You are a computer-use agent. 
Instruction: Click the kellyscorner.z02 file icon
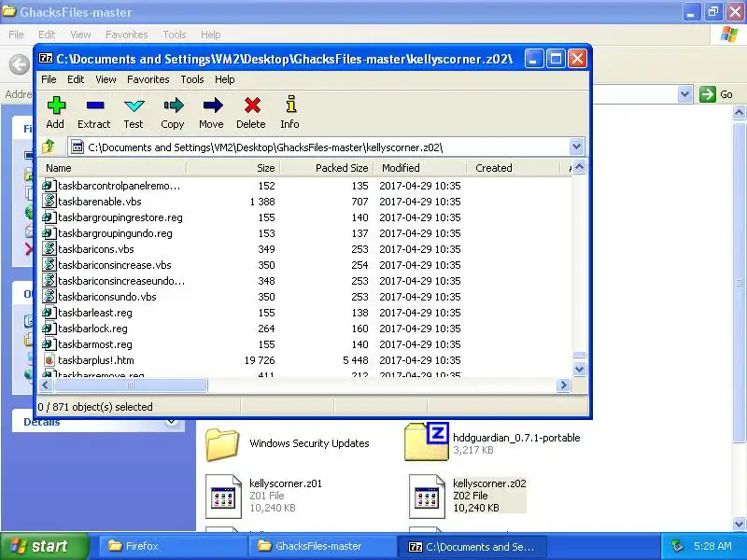428,497
